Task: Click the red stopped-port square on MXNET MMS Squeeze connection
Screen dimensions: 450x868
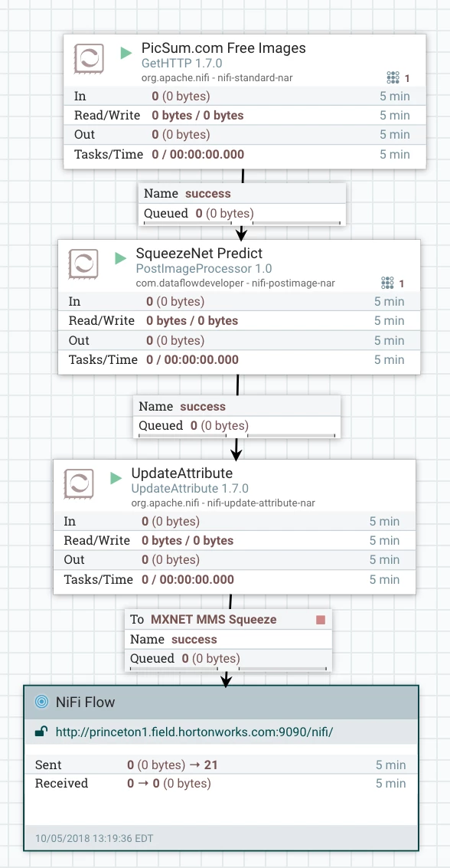Action: tap(321, 620)
